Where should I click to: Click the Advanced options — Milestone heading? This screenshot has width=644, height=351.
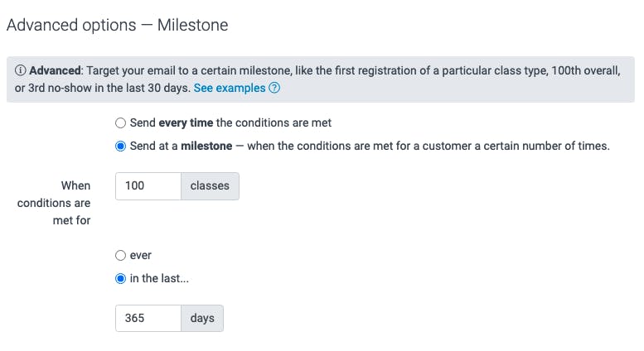point(117,25)
